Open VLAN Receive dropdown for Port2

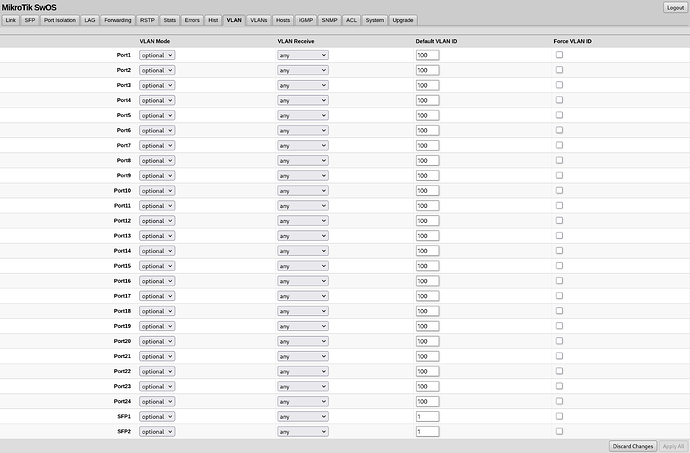(303, 70)
